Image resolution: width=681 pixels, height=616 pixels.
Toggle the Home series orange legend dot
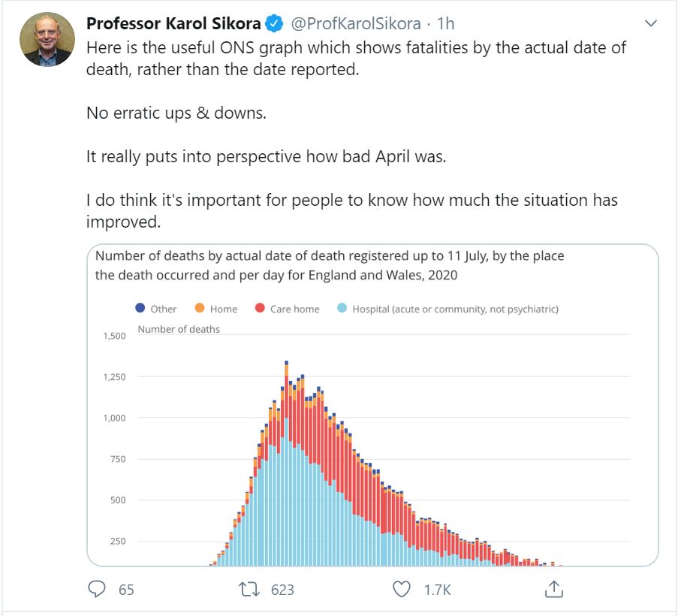click(200, 308)
